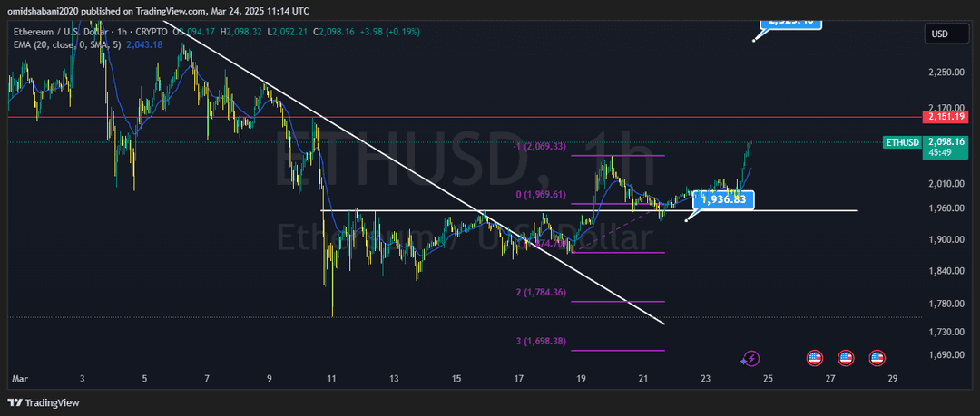The image size is (980, 416).
Task: Select the red 2,151.19 price label
Action: tap(947, 117)
